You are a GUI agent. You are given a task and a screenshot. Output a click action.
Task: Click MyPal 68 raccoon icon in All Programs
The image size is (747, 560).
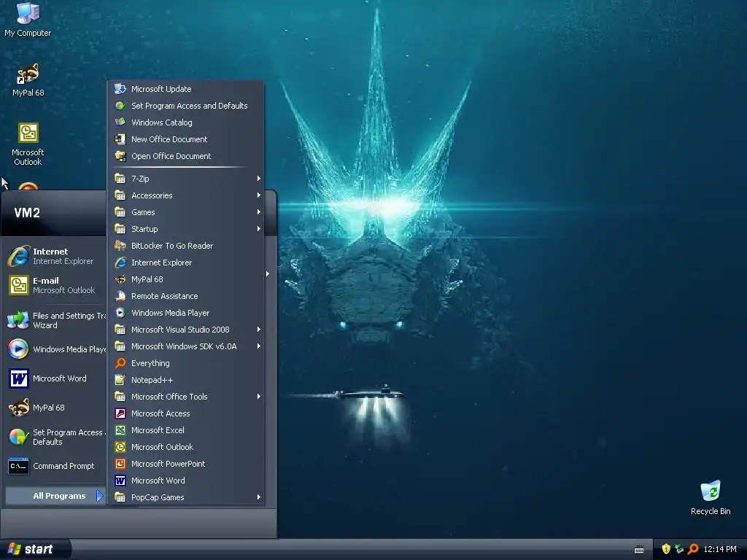[x=120, y=279]
